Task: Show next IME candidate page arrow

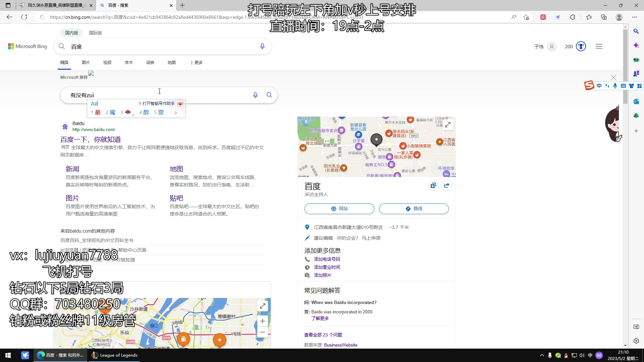Action: click(176, 113)
